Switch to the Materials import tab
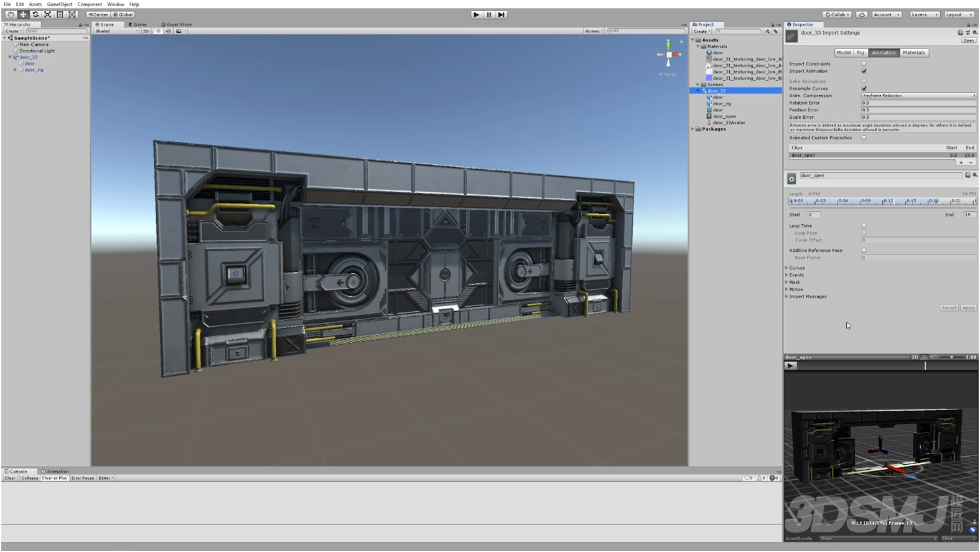Image resolution: width=980 pixels, height=552 pixels. [x=913, y=53]
